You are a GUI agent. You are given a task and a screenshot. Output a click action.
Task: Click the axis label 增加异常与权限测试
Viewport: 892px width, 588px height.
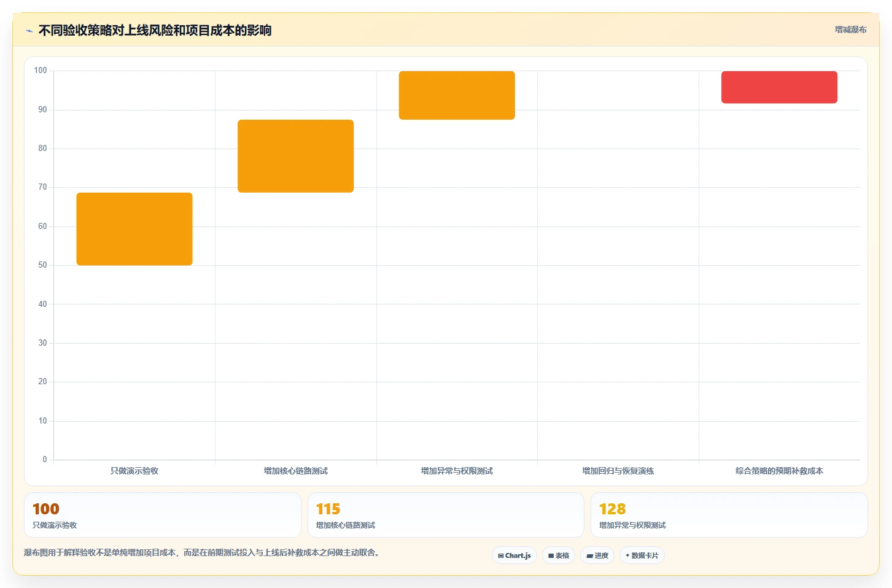point(457,471)
